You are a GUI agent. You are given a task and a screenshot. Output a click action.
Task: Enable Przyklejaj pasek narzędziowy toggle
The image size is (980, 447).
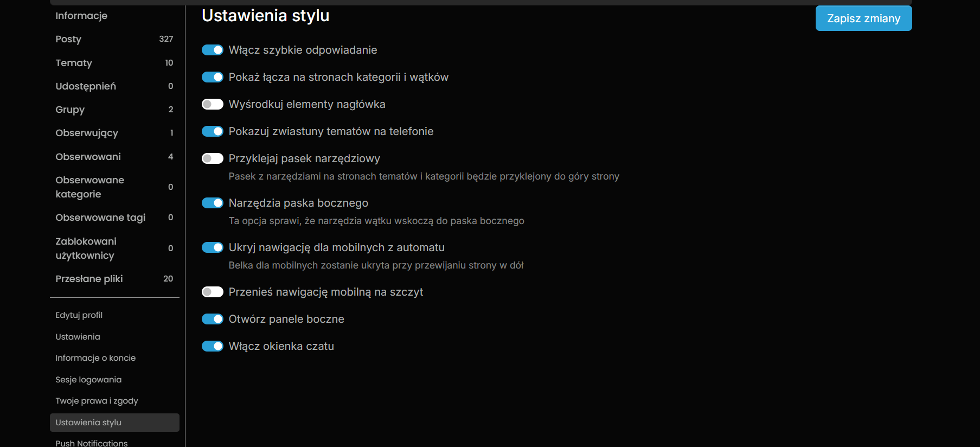pos(213,158)
